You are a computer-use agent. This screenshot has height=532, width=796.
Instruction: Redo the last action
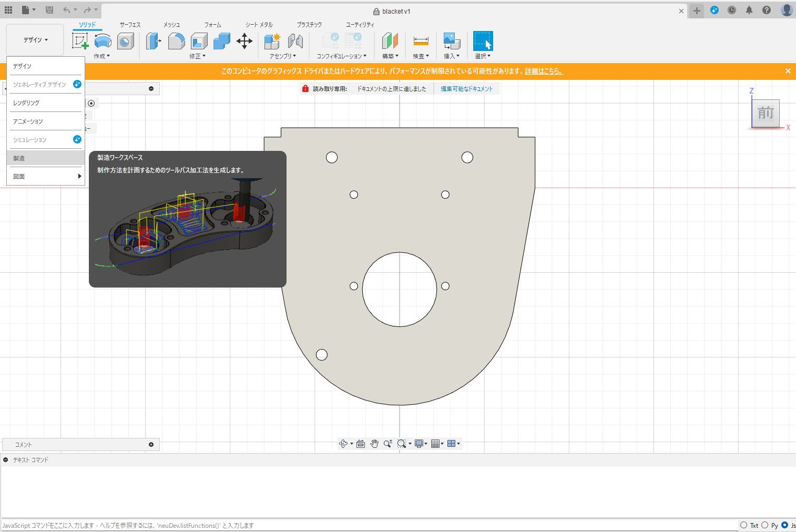(x=87, y=10)
